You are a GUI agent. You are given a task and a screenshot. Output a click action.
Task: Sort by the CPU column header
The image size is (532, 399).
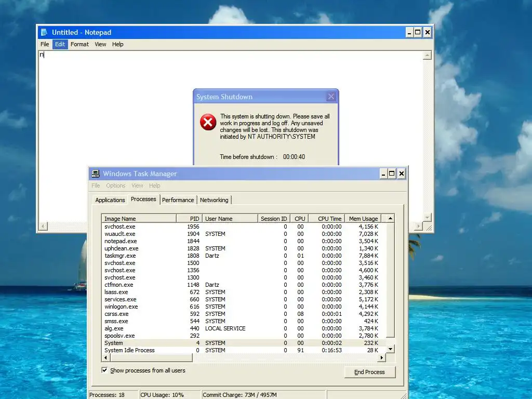(x=300, y=219)
